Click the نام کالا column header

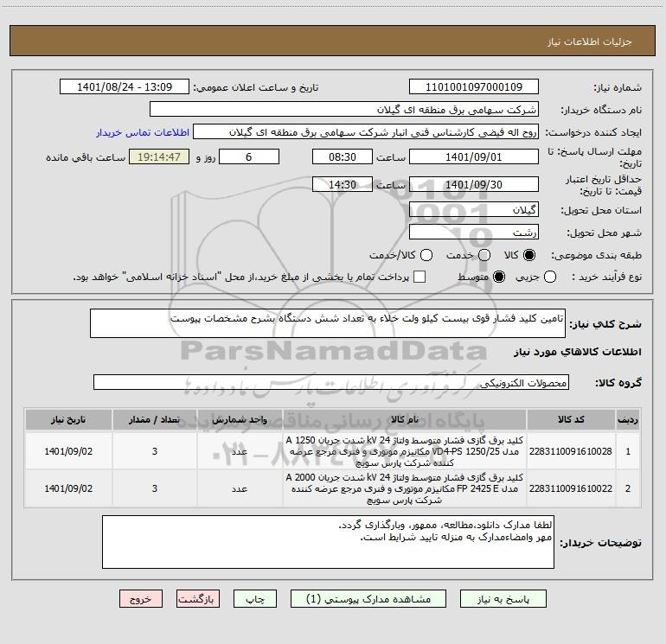[405, 419]
